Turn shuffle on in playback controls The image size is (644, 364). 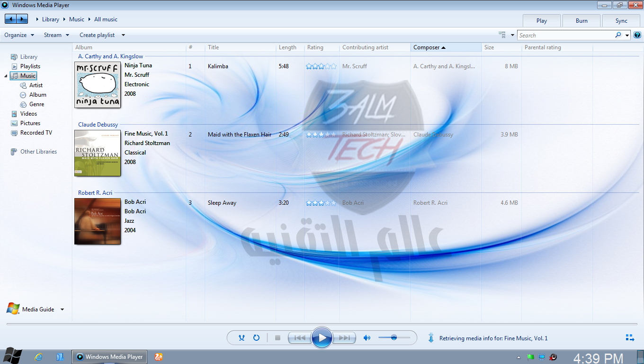(x=241, y=338)
